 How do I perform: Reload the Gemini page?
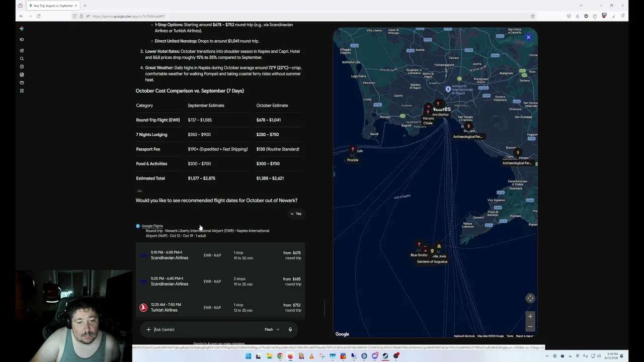tap(38, 16)
